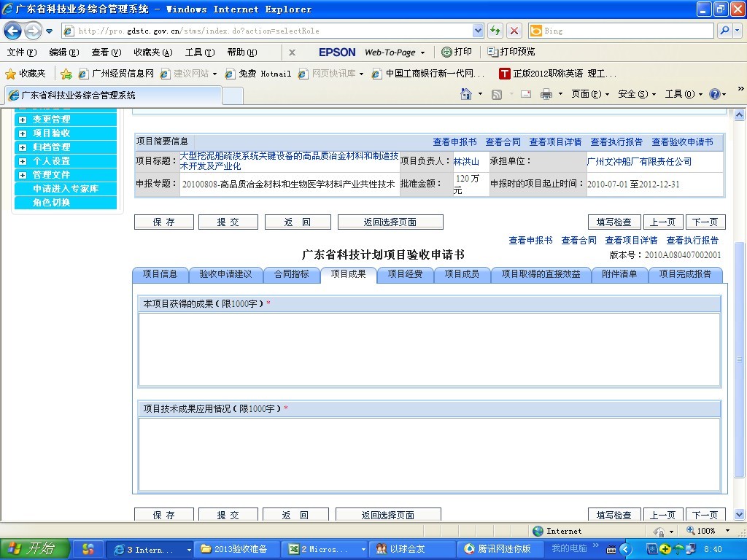Click the Help question mark icon
This screenshot has height=560, width=747.
pyautogui.click(x=715, y=94)
